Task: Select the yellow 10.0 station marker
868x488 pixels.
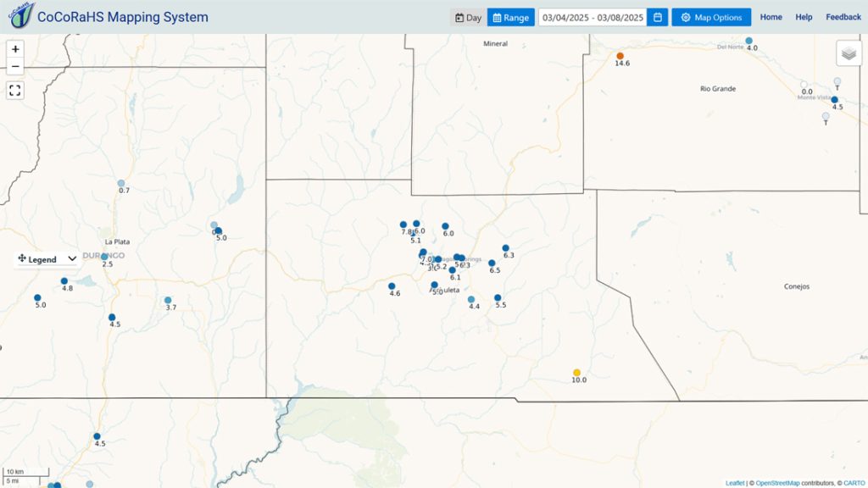Action: tap(576, 373)
